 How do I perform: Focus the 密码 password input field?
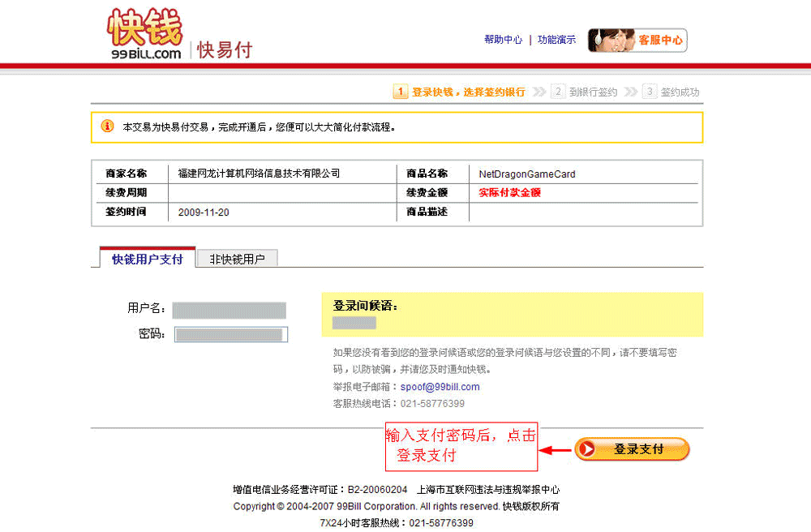coord(230,334)
